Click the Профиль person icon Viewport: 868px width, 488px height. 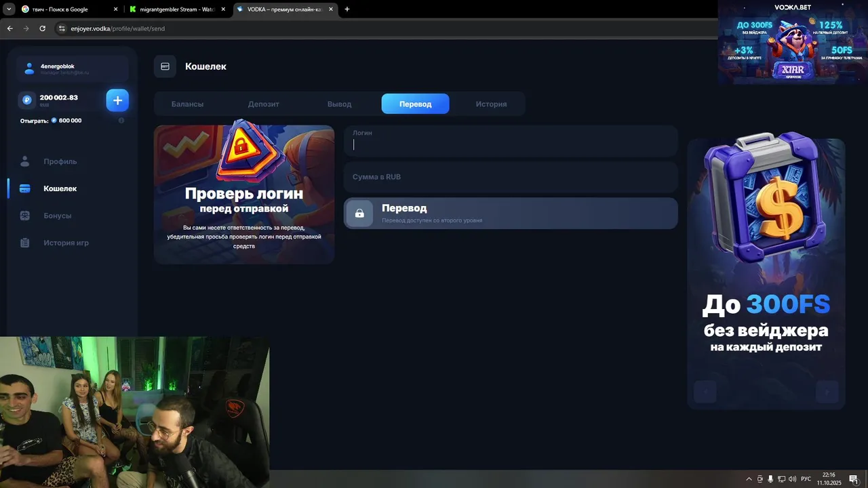point(25,161)
